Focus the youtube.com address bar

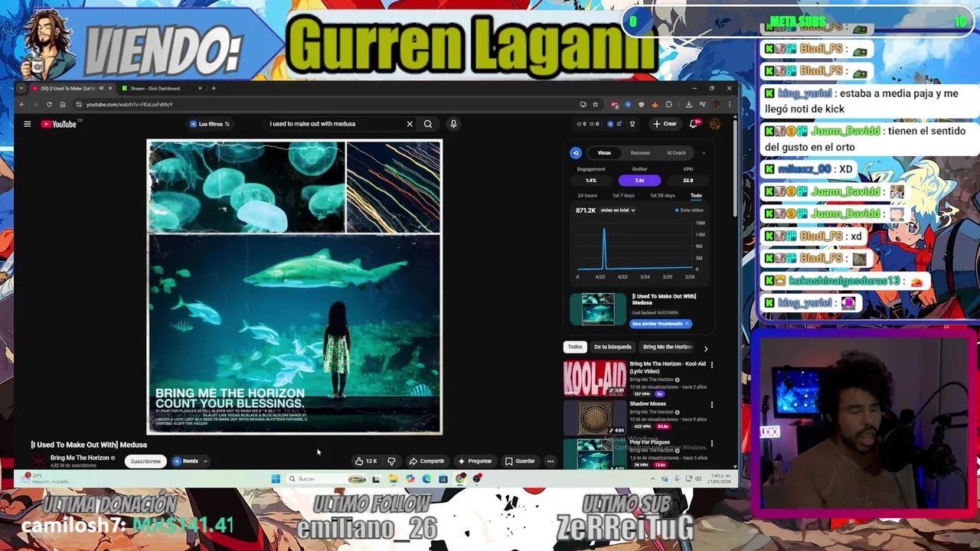(329, 104)
